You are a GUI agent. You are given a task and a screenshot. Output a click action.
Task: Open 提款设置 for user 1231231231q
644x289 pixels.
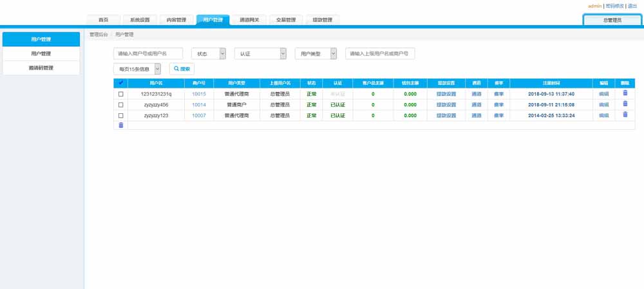click(x=446, y=94)
